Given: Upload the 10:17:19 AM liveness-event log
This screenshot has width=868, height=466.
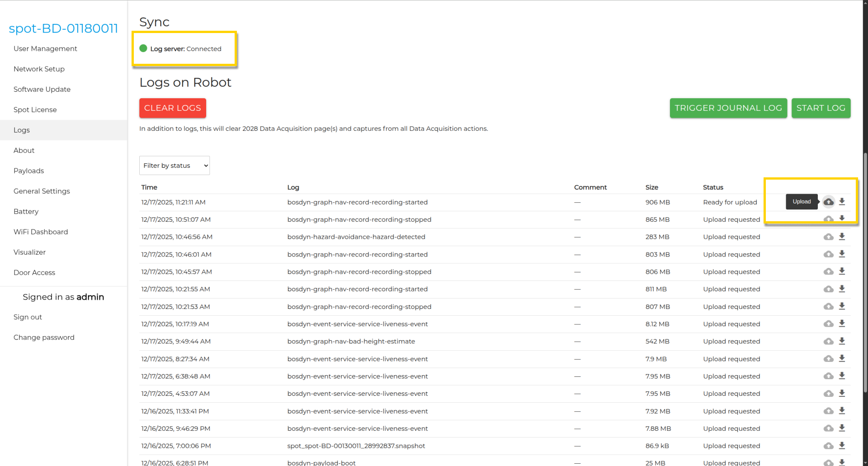Looking at the screenshot, I should pos(828,324).
